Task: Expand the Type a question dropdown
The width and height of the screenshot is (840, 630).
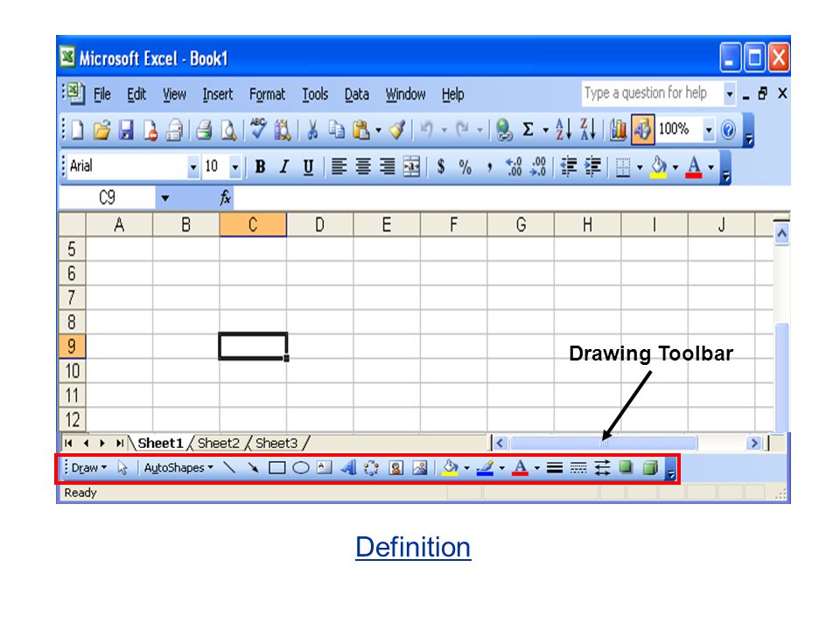Action: 729,94
